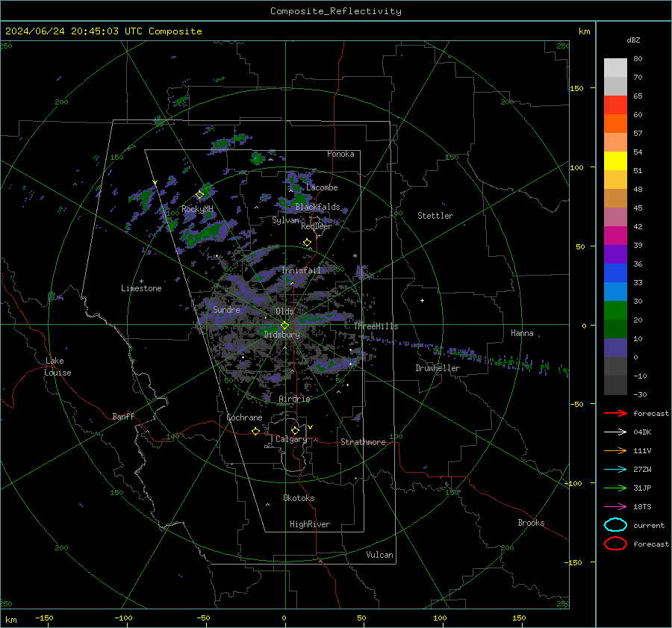Click the dBZ legend heading
The image size is (672, 628).
633,40
